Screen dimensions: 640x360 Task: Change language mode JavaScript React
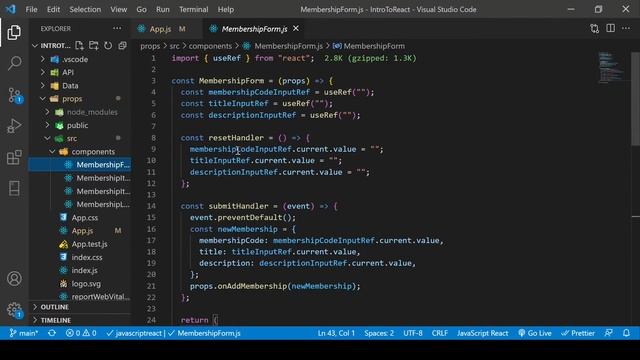coord(482,333)
